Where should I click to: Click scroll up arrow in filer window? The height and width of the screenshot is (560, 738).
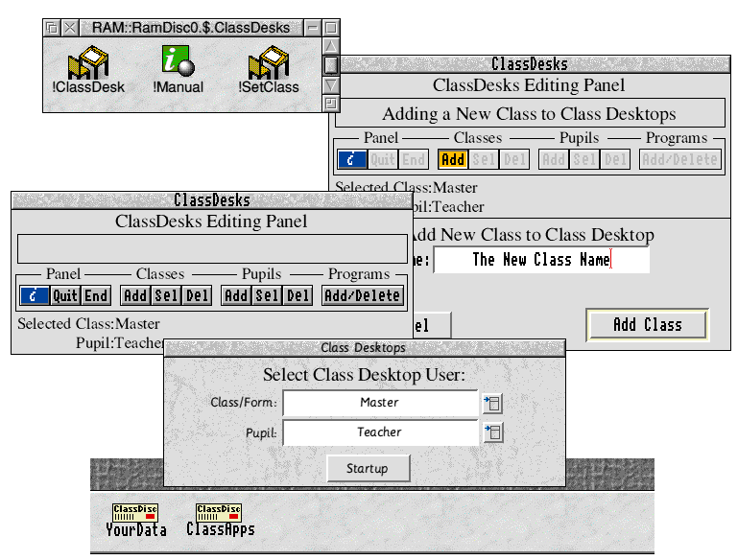(331, 46)
